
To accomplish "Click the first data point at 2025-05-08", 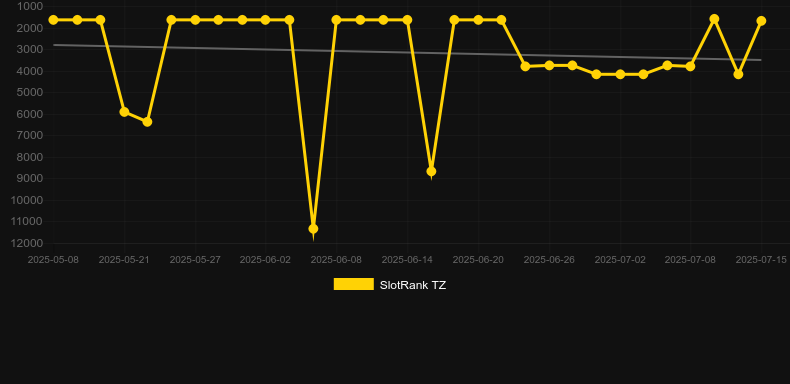I will 53,20.
